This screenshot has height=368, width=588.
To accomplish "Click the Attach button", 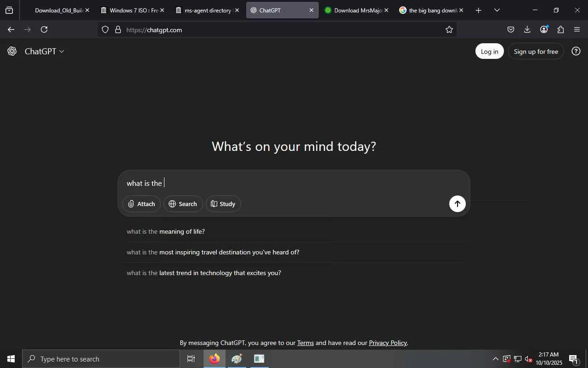I will tap(141, 204).
